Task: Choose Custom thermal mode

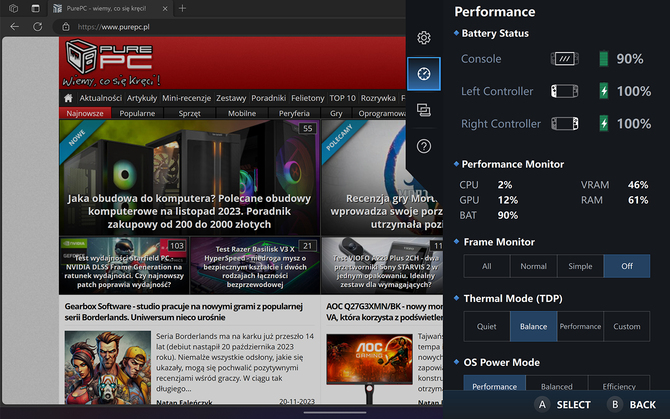Action: pos(627,326)
